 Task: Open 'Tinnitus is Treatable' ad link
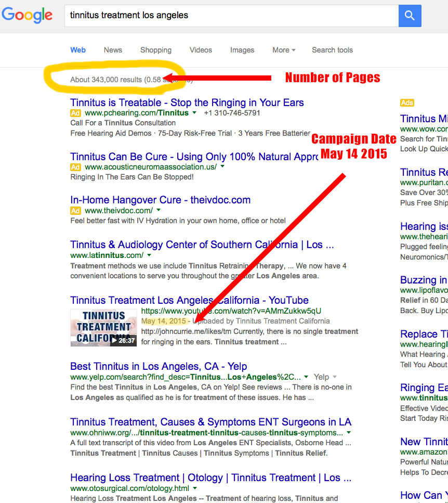pos(187,102)
